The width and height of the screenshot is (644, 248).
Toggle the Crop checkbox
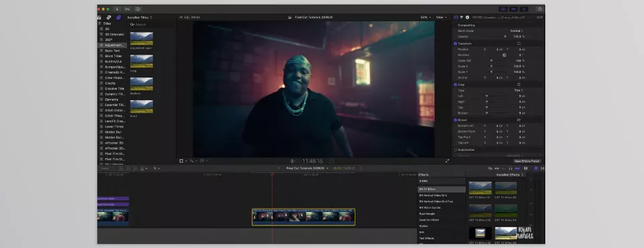pos(455,84)
